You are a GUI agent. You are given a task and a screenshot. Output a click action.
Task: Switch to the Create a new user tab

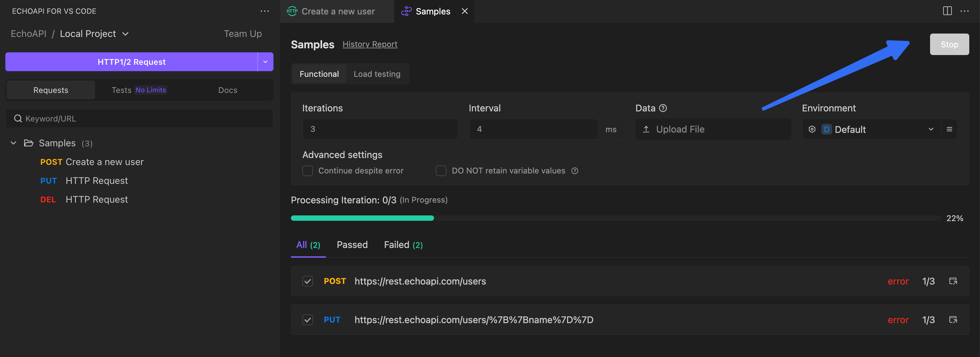point(338,11)
